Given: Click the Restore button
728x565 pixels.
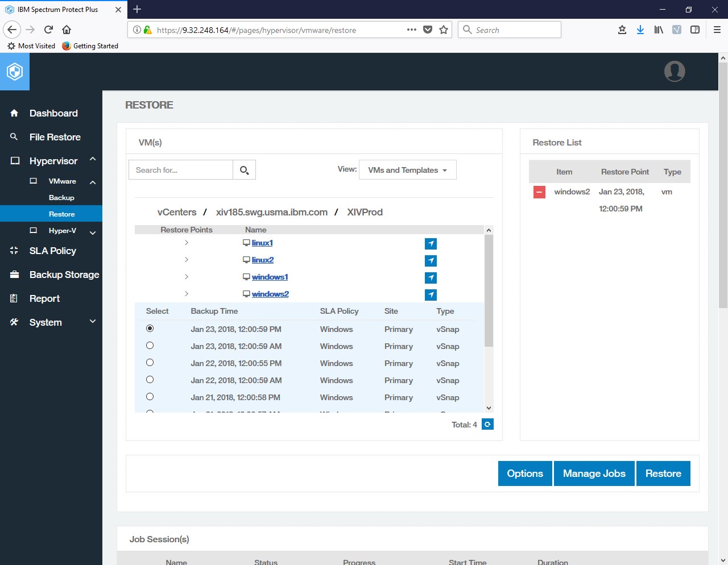Looking at the screenshot, I should tap(663, 473).
